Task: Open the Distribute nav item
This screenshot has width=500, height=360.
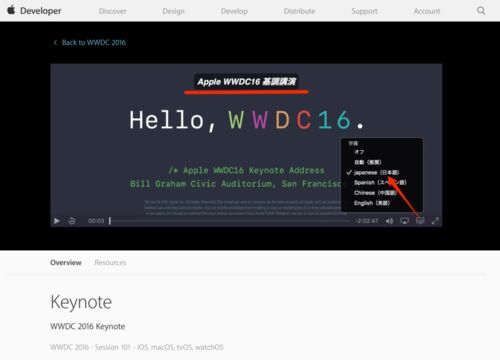Action: 299,11
